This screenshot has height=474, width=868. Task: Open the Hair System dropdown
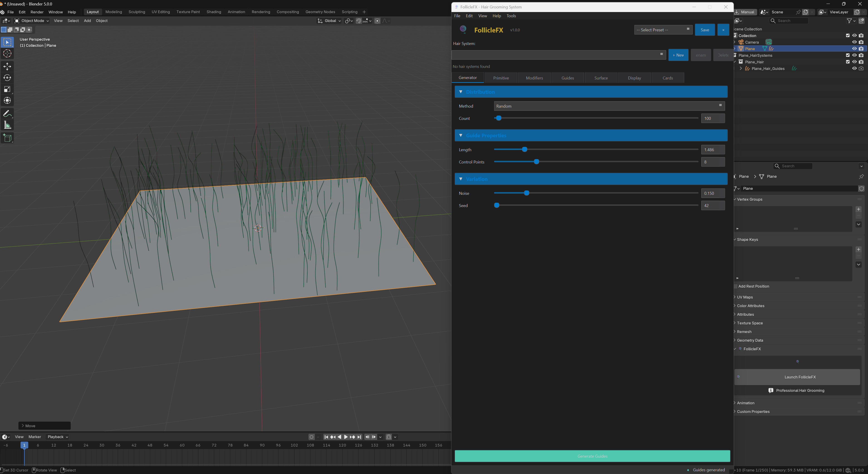(559, 55)
